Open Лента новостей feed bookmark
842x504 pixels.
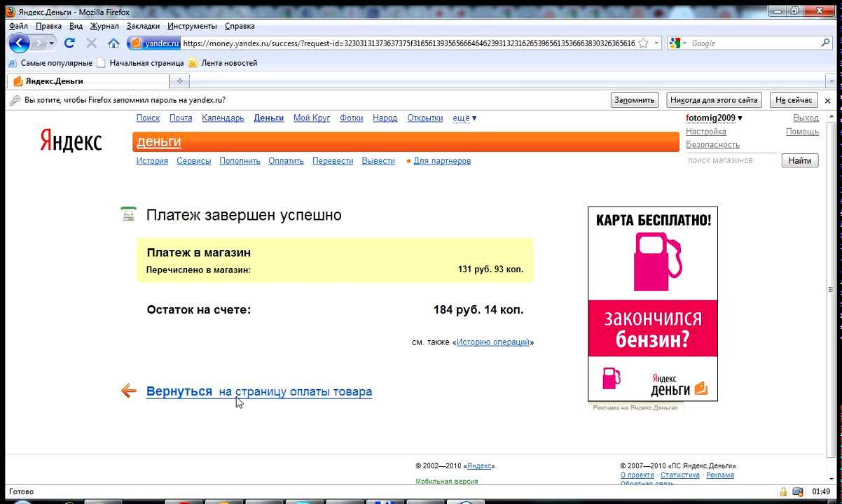tap(222, 63)
